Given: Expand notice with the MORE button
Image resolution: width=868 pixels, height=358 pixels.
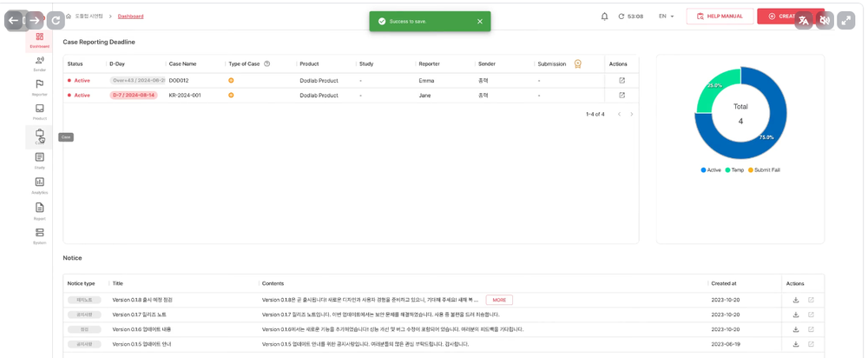Looking at the screenshot, I should (x=499, y=300).
